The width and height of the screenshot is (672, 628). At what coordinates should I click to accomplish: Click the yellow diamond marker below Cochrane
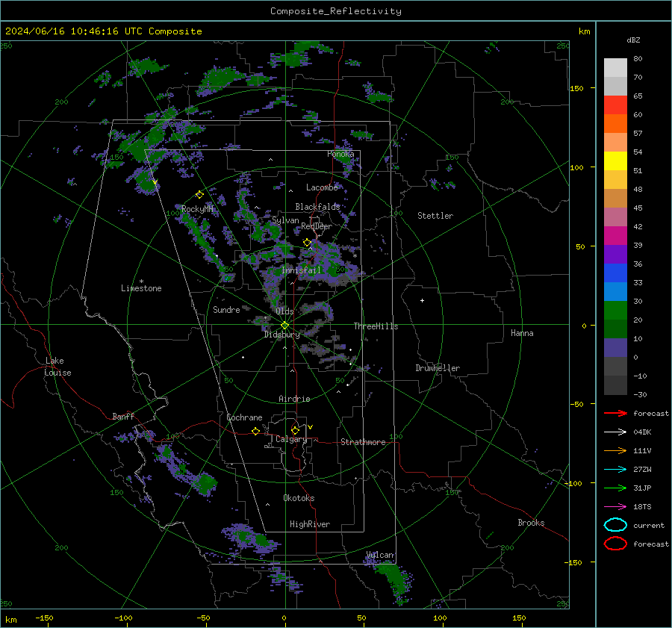coord(255,431)
